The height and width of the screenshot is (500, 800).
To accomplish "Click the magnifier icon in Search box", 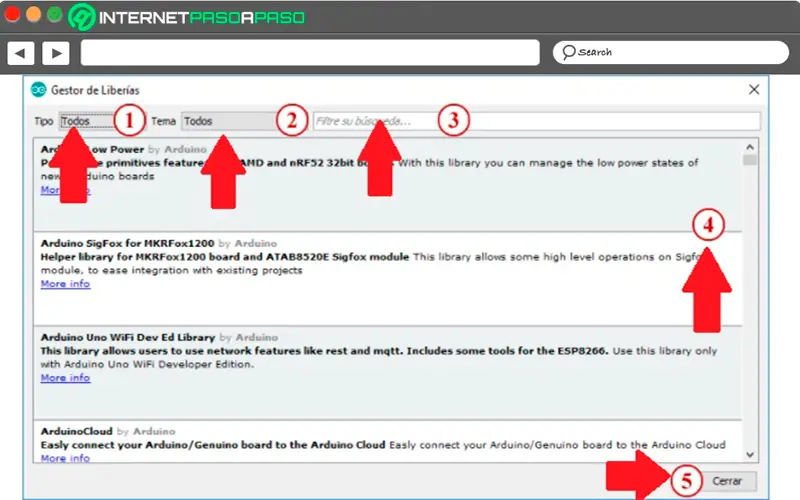I will [x=568, y=52].
